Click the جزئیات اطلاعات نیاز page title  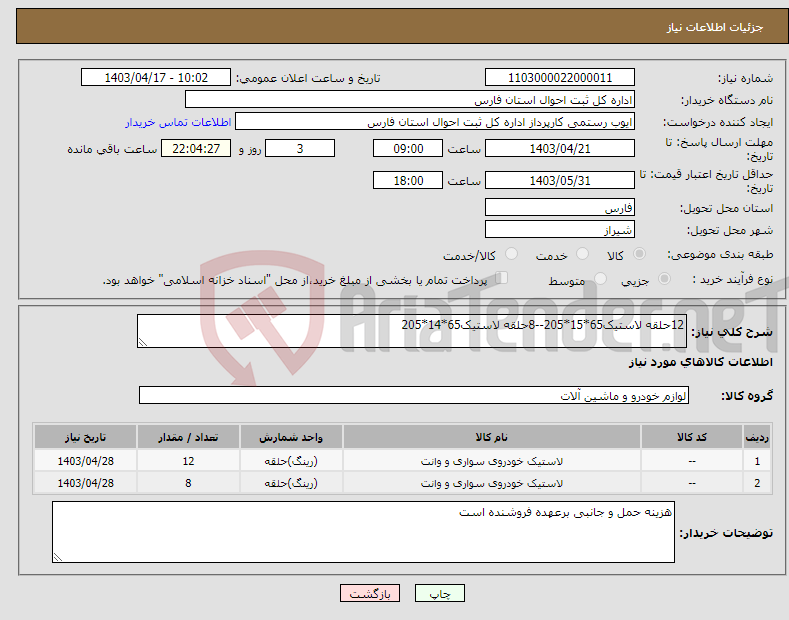[x=715, y=27]
